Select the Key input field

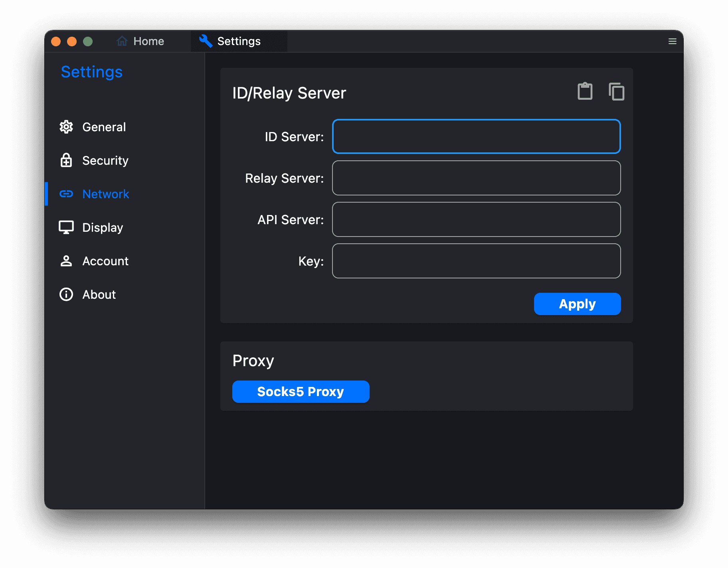tap(476, 261)
